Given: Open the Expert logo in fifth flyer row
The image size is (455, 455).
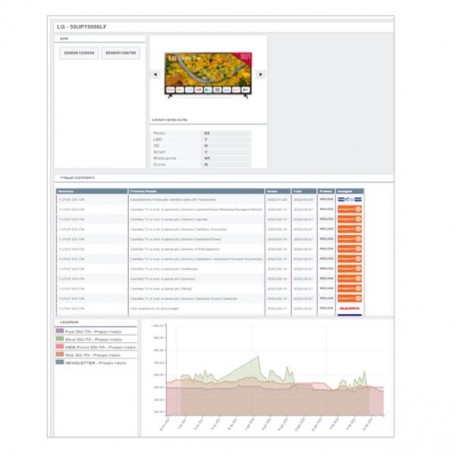Looking at the screenshot, I should 349,239.
